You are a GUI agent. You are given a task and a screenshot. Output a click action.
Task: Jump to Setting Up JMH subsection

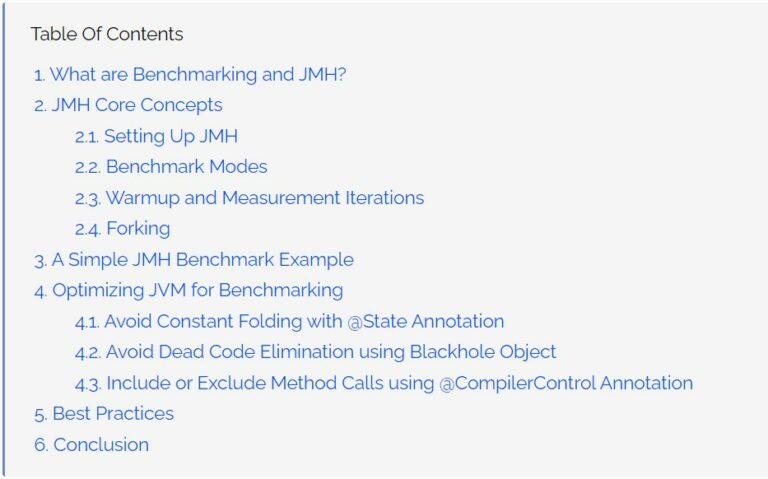click(156, 136)
